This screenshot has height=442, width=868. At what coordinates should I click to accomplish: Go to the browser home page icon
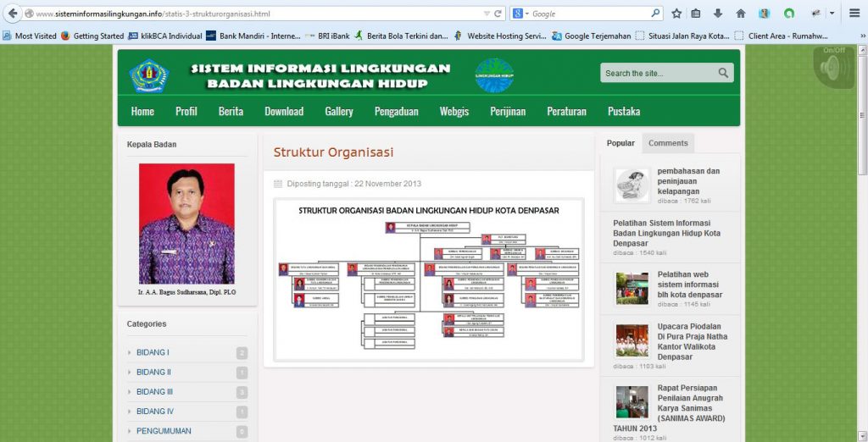741,14
